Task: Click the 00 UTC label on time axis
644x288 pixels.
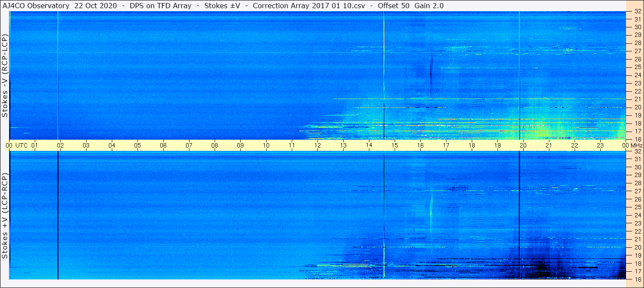Action: point(16,145)
